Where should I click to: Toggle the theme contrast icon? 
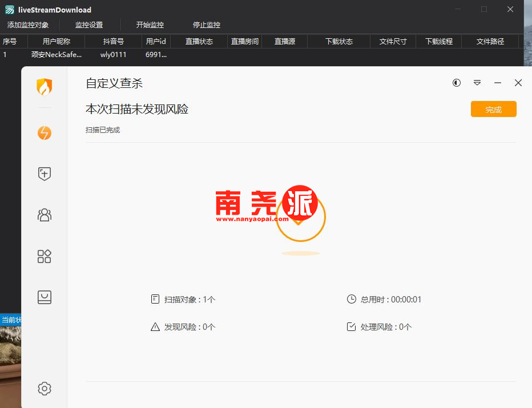pos(457,83)
